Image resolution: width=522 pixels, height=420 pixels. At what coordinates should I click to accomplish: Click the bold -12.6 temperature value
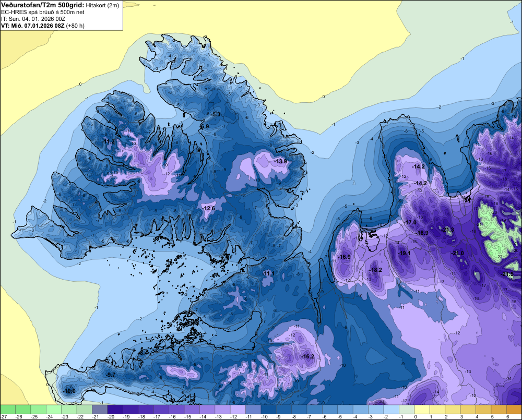click(x=209, y=208)
